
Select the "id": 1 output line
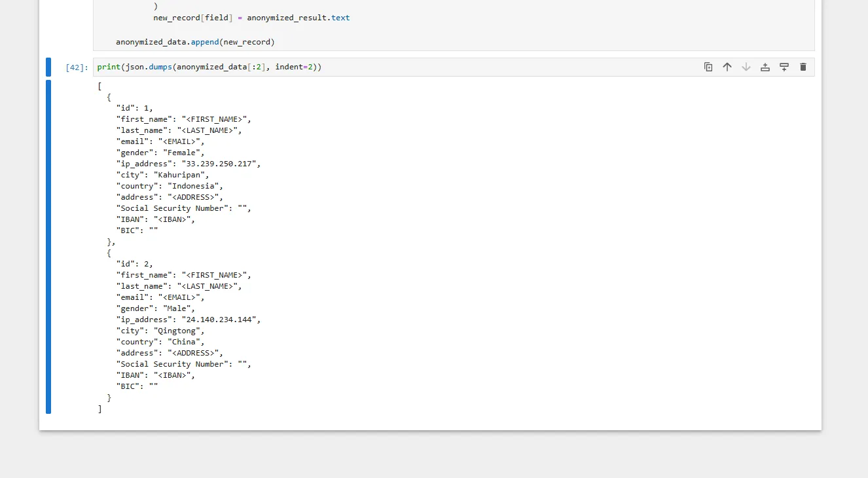pos(135,108)
